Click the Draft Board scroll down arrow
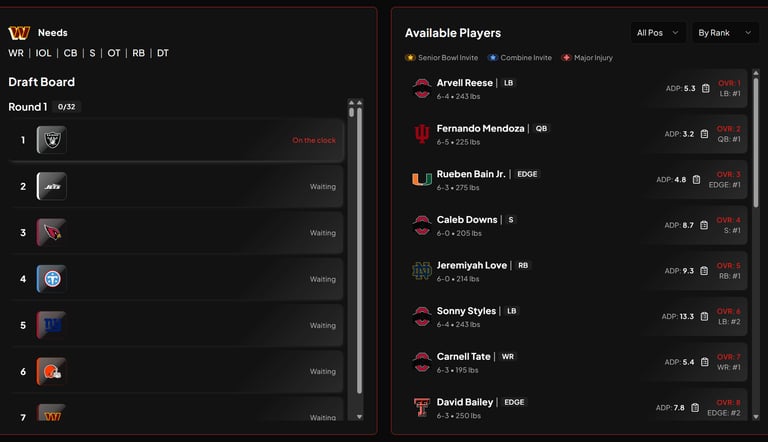 [x=358, y=417]
